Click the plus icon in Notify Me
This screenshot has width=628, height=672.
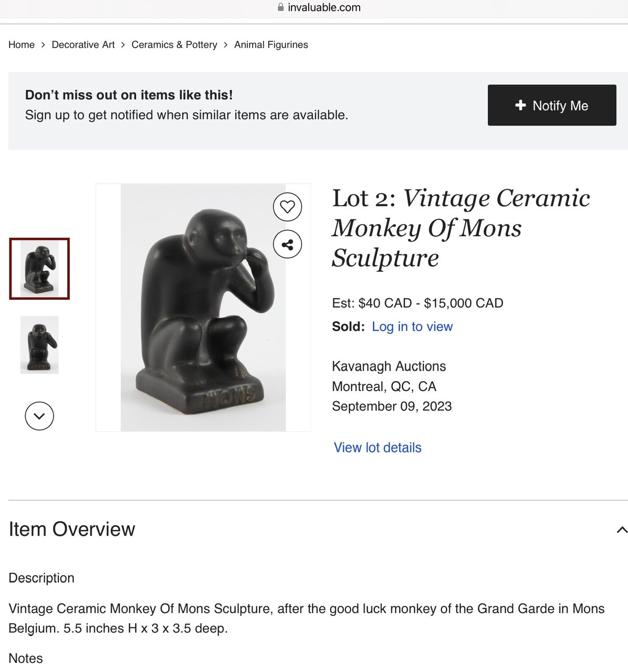click(x=520, y=105)
